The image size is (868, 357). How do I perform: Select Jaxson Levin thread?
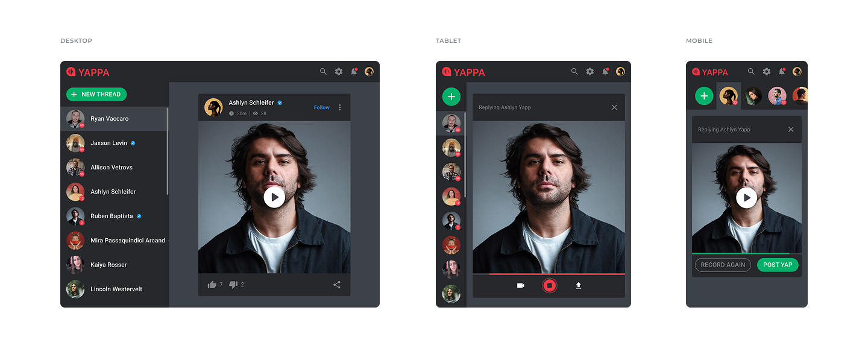113,143
